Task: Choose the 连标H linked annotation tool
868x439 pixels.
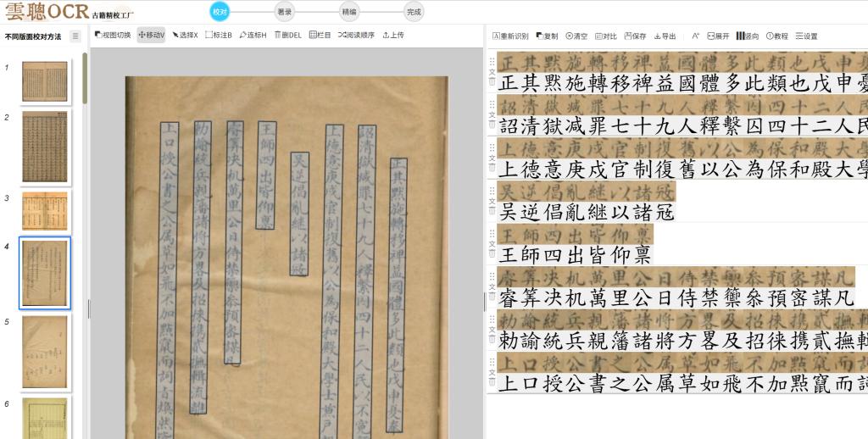Action: point(253,35)
